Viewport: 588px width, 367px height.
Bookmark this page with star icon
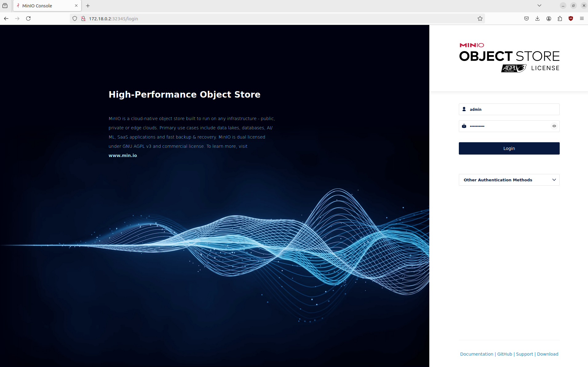click(x=480, y=18)
